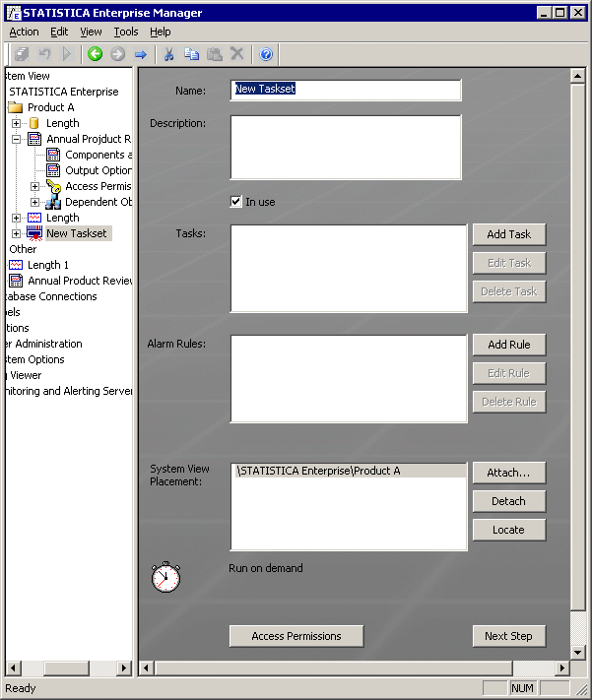Image resolution: width=592 pixels, height=700 pixels.
Task: Select STATISTICA Enterprise tree root
Action: pos(64,92)
